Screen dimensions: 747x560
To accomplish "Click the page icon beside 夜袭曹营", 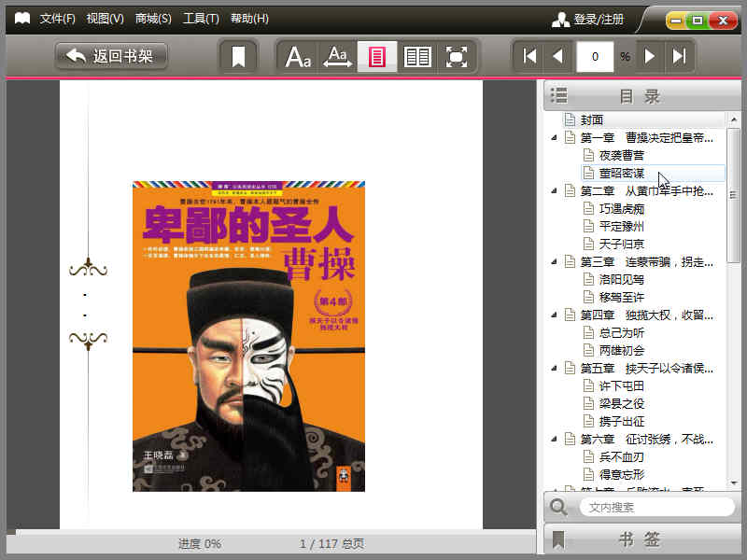I will click(x=589, y=155).
